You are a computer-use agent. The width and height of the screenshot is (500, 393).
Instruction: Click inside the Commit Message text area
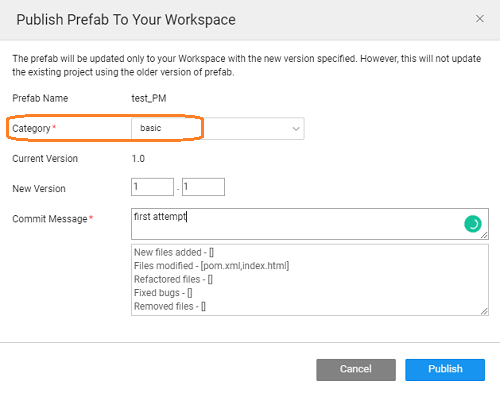pos(310,224)
